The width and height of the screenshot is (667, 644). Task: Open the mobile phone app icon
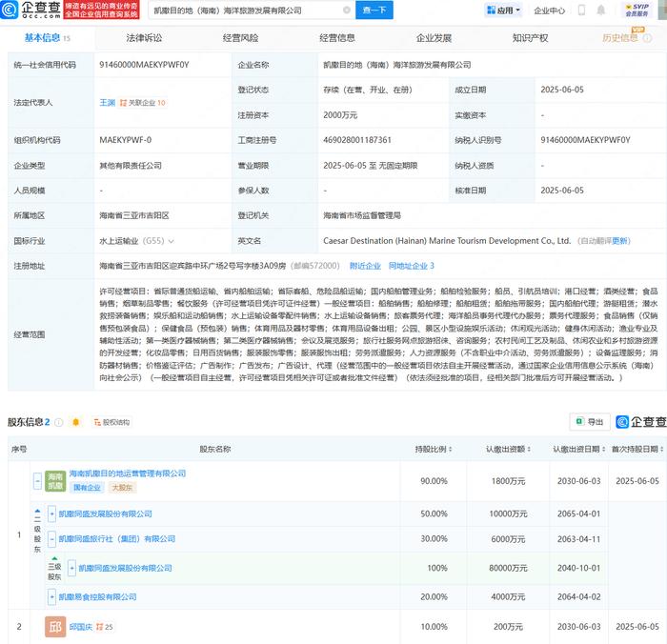[x=581, y=10]
